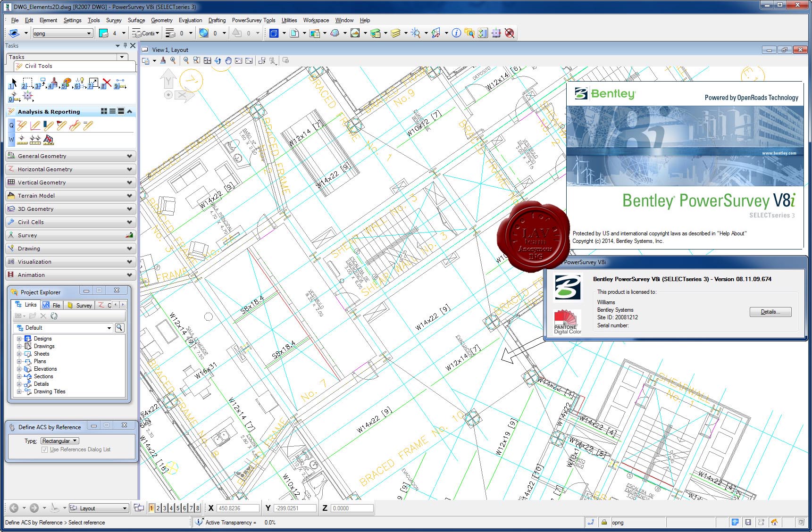Switch task panel to icon layout mode

104,111
